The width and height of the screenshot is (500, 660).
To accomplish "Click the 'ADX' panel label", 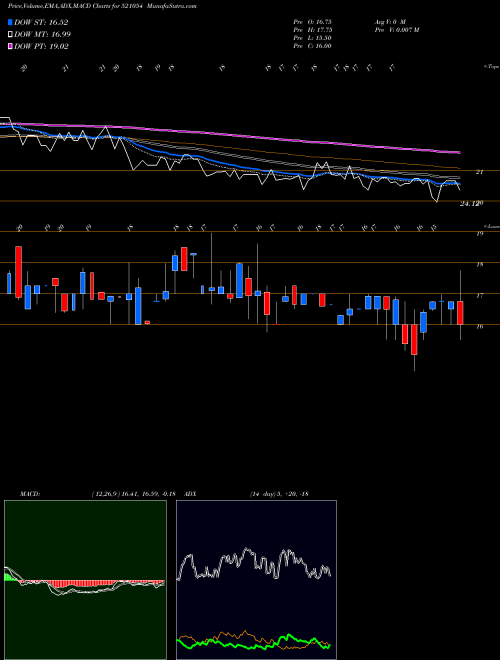I will coord(191,493).
